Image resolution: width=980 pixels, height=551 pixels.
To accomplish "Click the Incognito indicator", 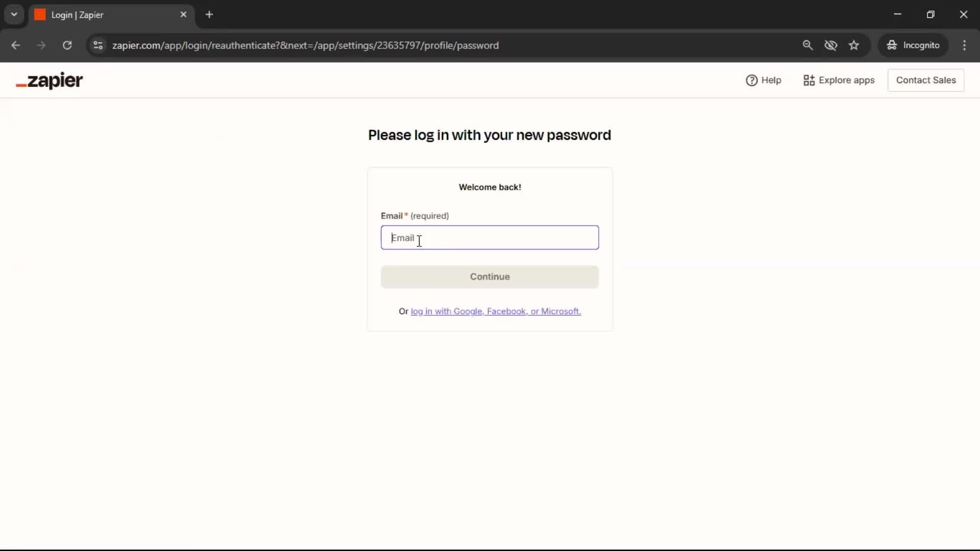I will tap(913, 45).
